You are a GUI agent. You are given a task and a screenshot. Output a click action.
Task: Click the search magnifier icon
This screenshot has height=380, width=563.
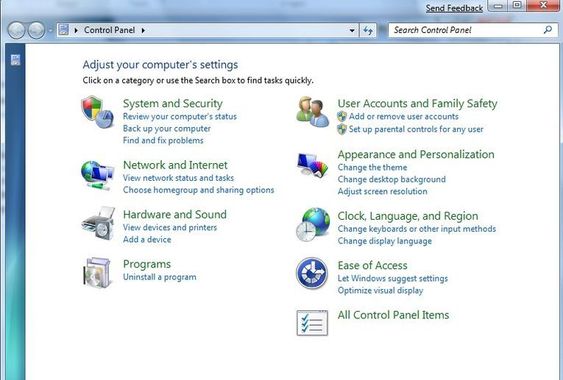pyautogui.click(x=548, y=30)
